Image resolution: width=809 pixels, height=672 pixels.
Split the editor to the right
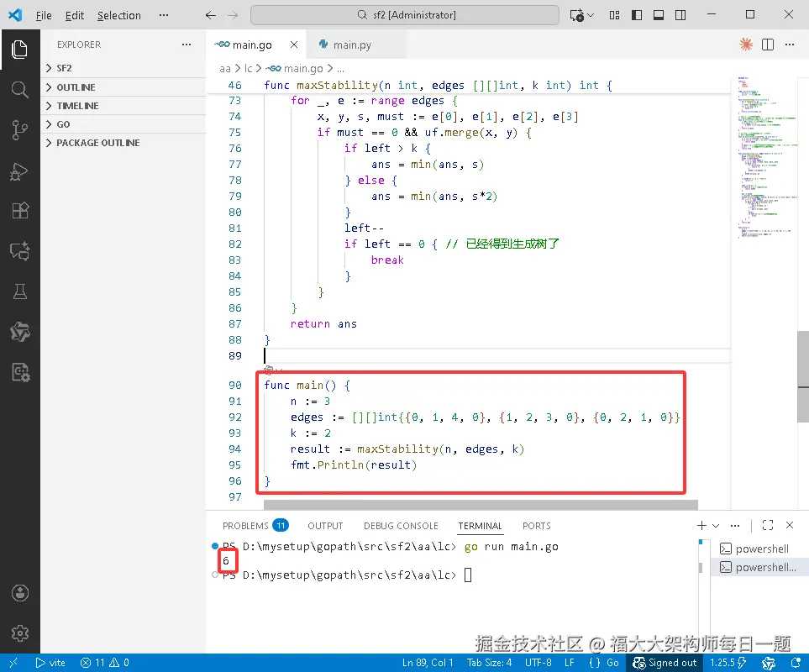[x=768, y=45]
